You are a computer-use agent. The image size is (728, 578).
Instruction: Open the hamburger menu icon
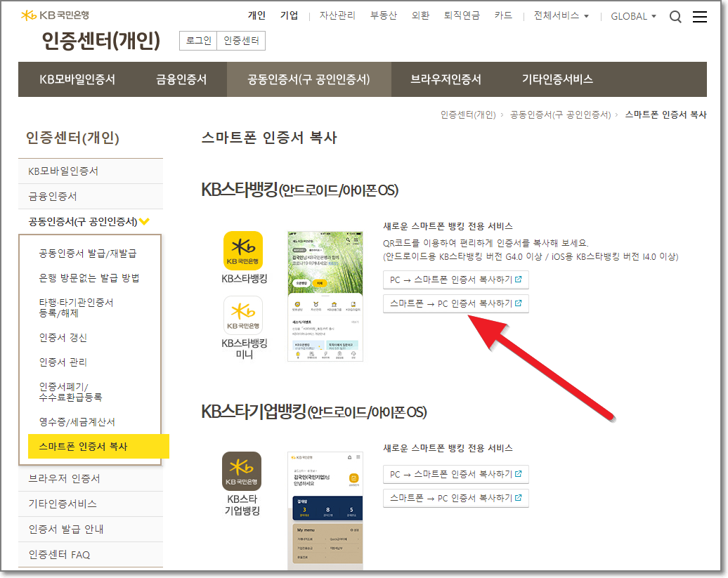click(x=700, y=17)
